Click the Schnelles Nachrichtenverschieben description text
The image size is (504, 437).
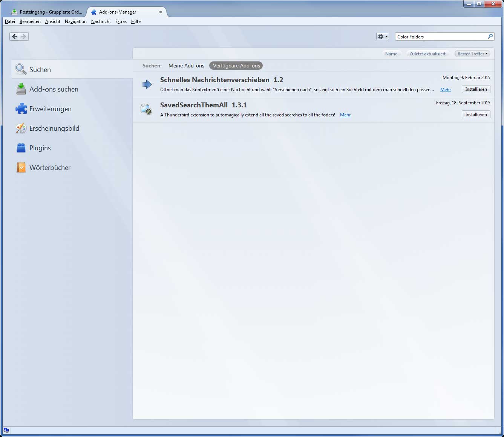297,90
